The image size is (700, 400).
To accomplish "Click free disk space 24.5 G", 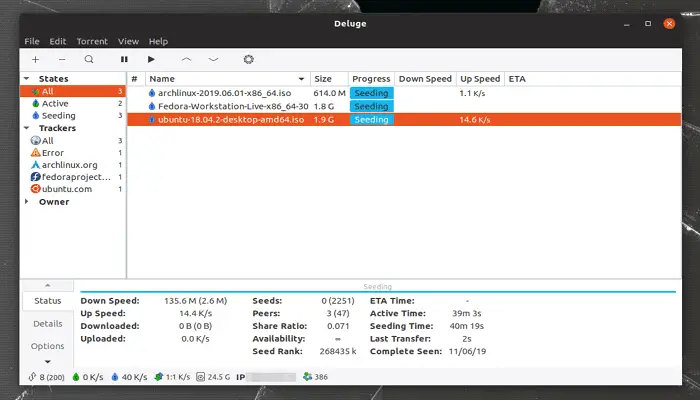I will click(x=213, y=377).
